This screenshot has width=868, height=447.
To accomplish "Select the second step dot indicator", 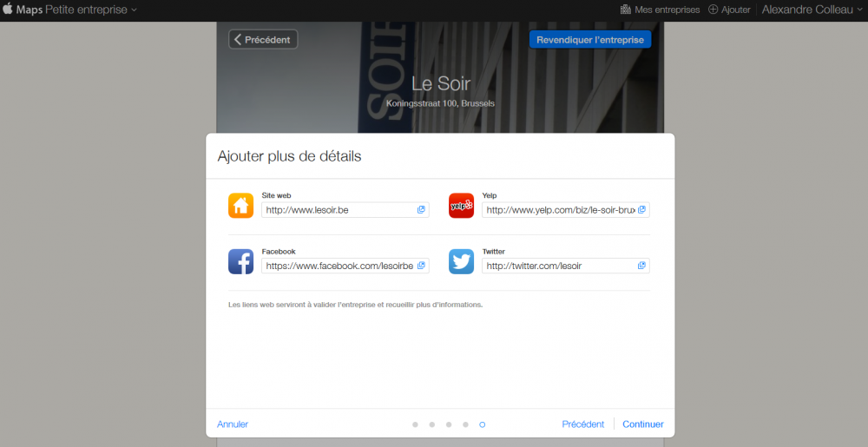I will coord(431,424).
